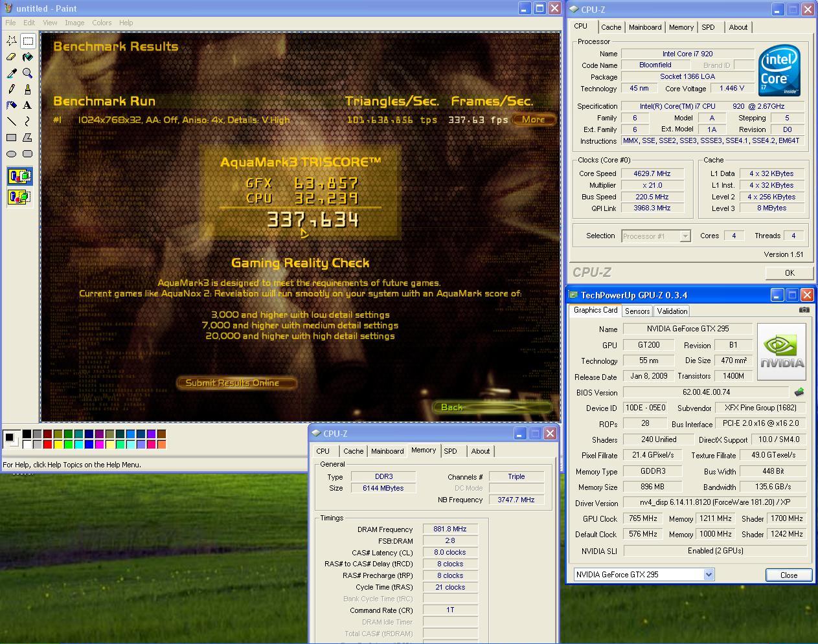Click the NVIDIA SLI Enabled (2 GPUs) field
Screen dimensions: 818x644
[715, 551]
